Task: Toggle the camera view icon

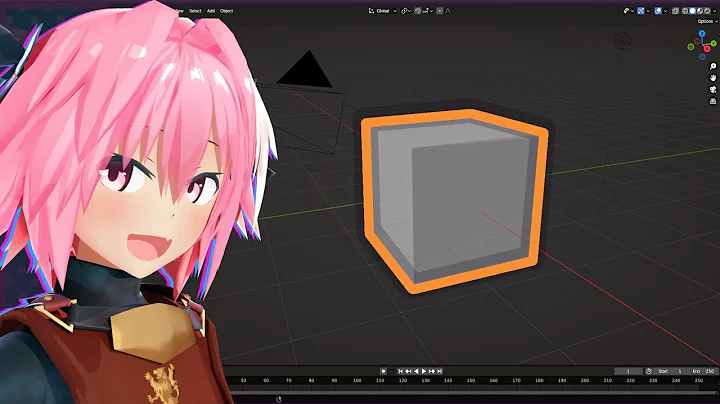Action: tap(713, 90)
